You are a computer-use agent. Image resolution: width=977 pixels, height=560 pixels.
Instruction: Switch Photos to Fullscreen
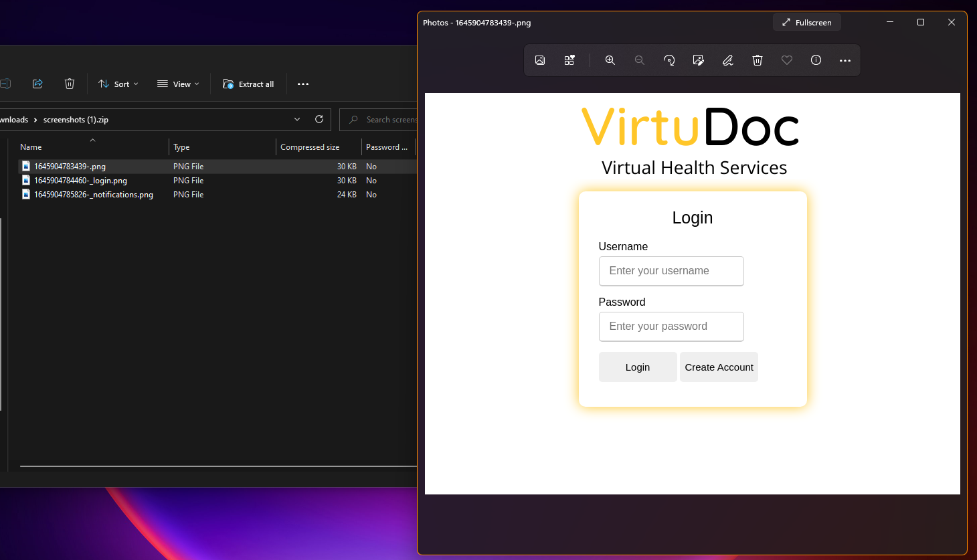pyautogui.click(x=807, y=23)
